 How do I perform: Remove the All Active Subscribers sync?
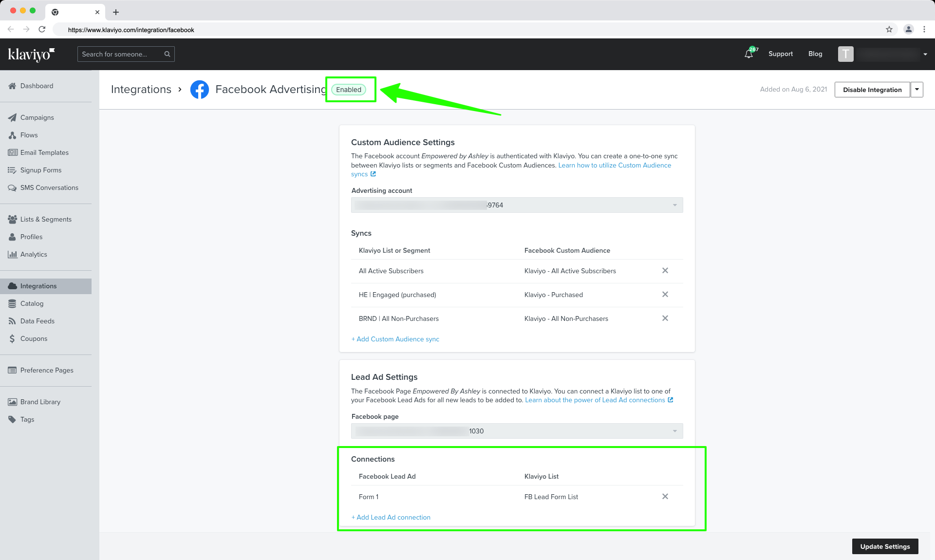coord(665,270)
